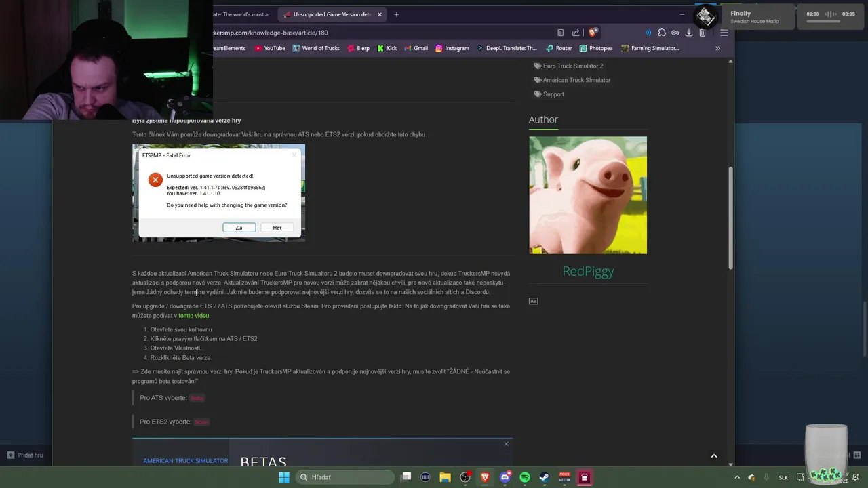The width and height of the screenshot is (868, 488).
Task: Open the Kick bookmark
Action: (387, 48)
